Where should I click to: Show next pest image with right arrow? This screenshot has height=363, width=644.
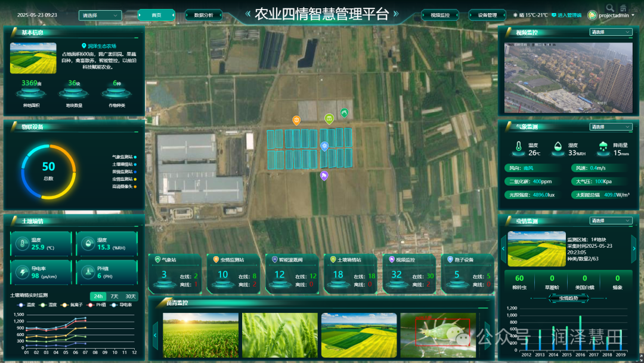634,249
